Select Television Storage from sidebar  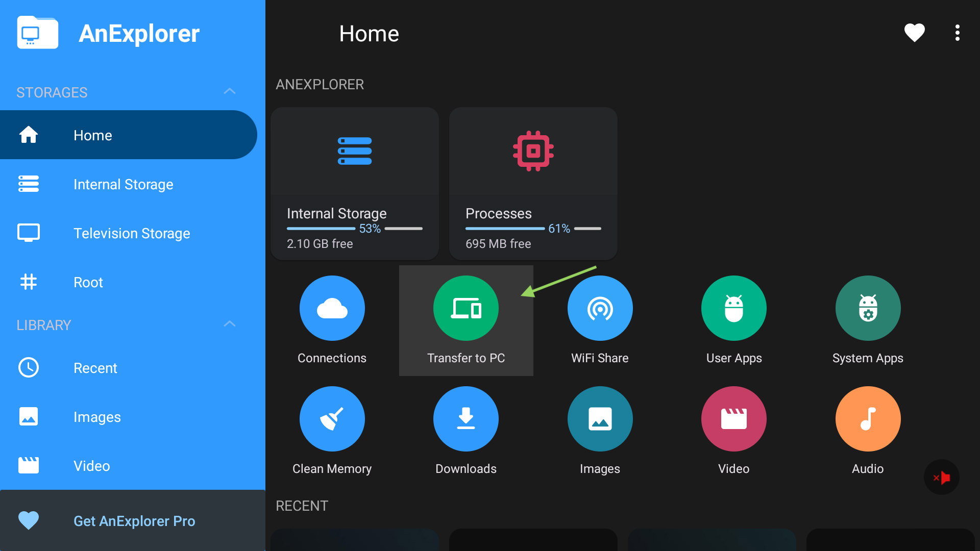131,232
